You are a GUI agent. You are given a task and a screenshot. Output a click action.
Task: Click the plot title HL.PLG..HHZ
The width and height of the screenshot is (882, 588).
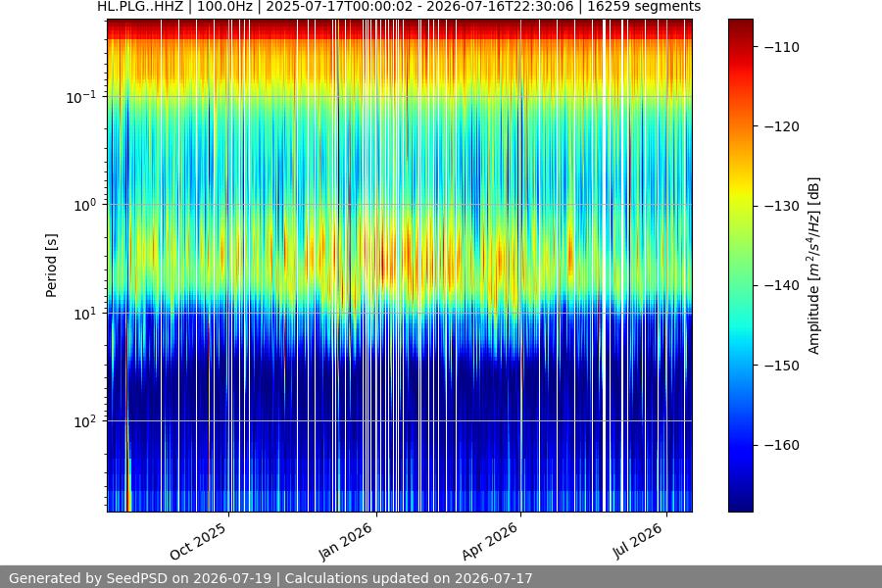pos(399,7)
